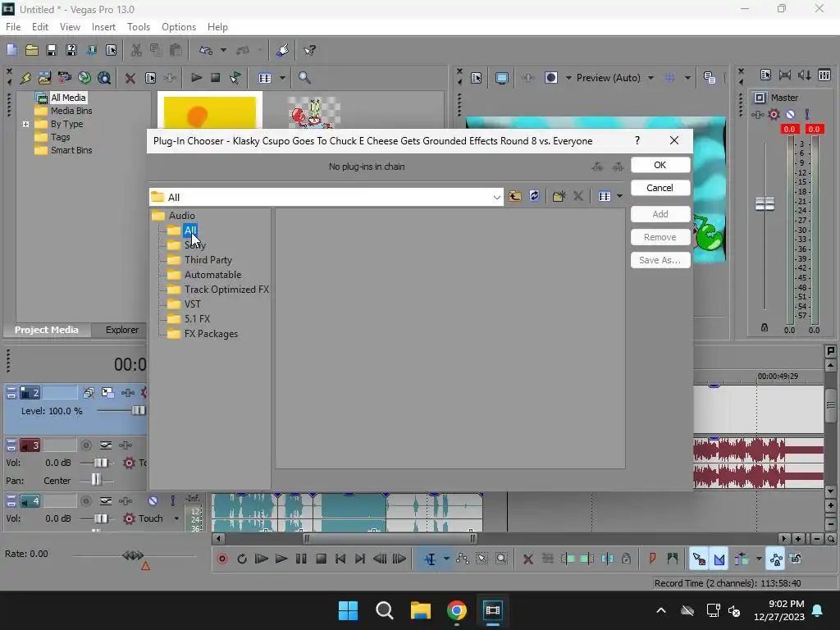840x630 pixels.
Task: Open edit tool dropdown arrow in transport bar
Action: point(445,559)
